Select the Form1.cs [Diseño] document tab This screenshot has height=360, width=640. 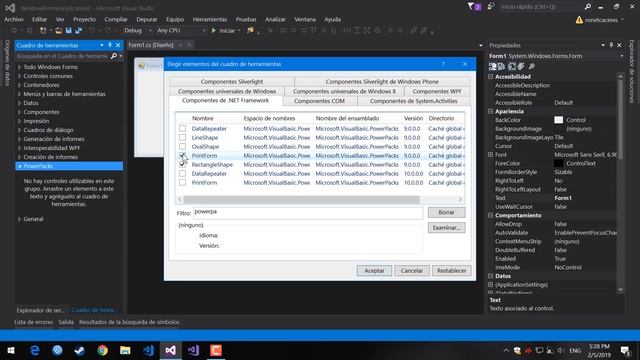151,45
